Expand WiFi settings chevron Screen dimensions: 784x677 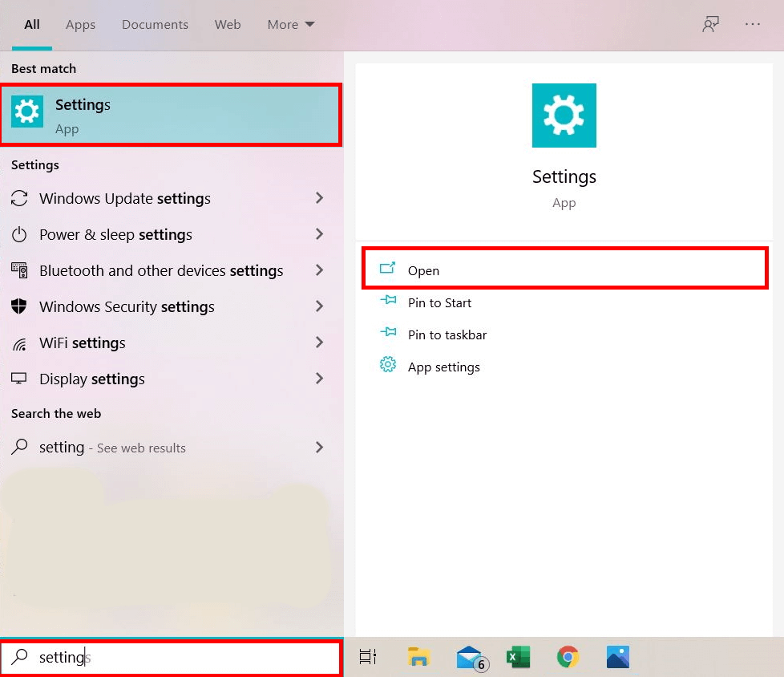click(x=320, y=343)
